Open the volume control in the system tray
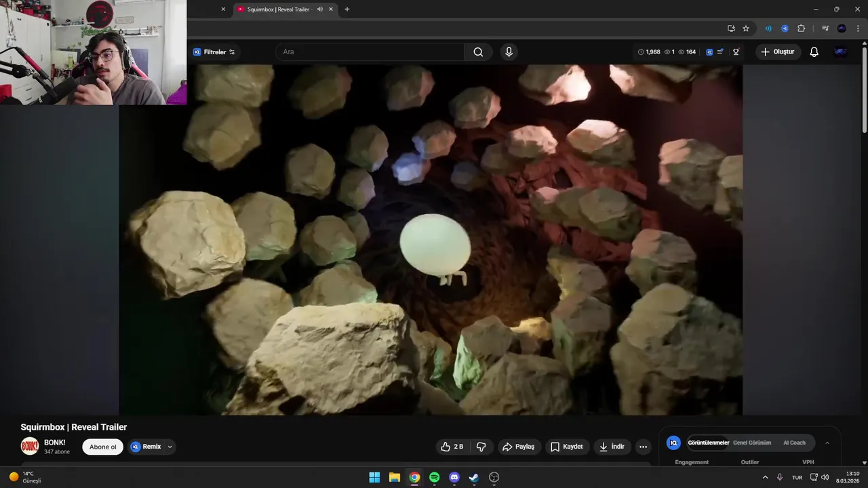868x488 pixels. [x=825, y=477]
